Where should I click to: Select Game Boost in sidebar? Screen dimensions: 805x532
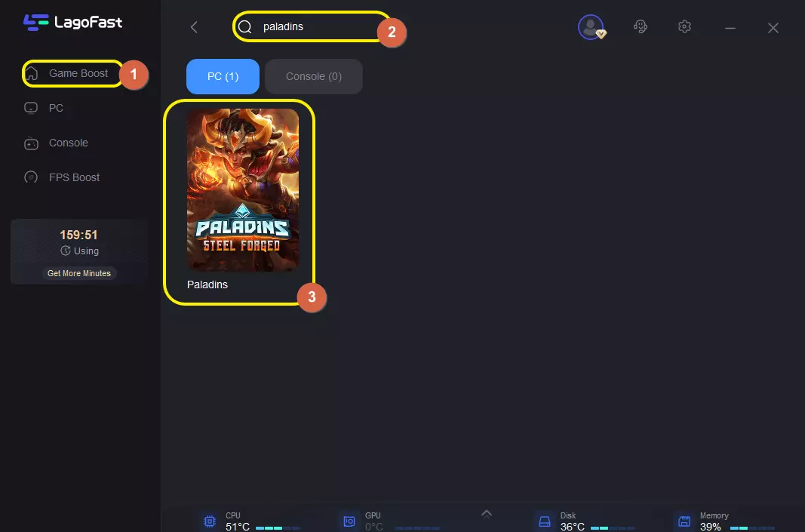pos(72,73)
